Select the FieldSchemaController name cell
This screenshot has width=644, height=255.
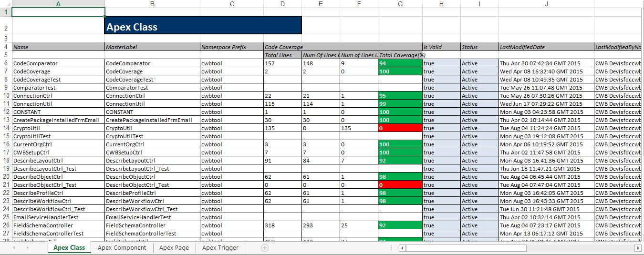[58, 225]
